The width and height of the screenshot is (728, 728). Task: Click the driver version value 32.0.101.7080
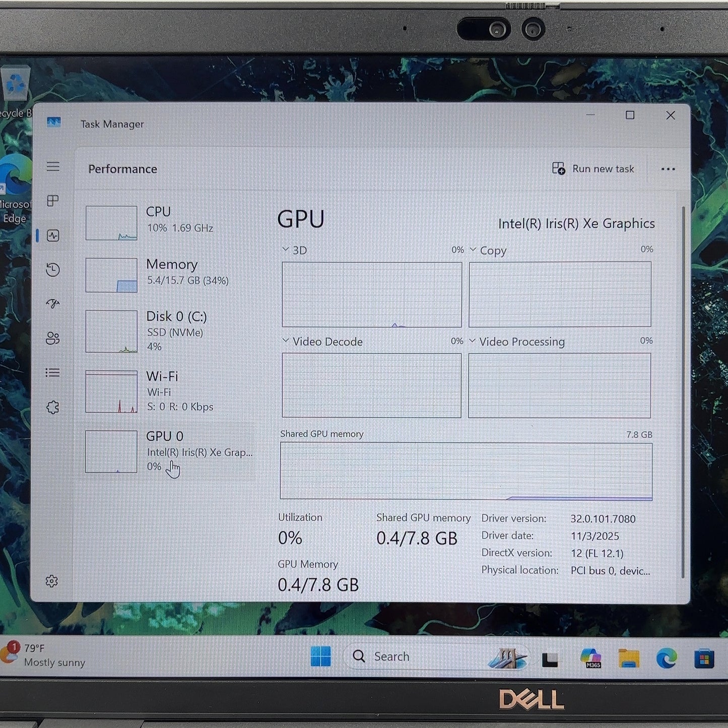603,519
